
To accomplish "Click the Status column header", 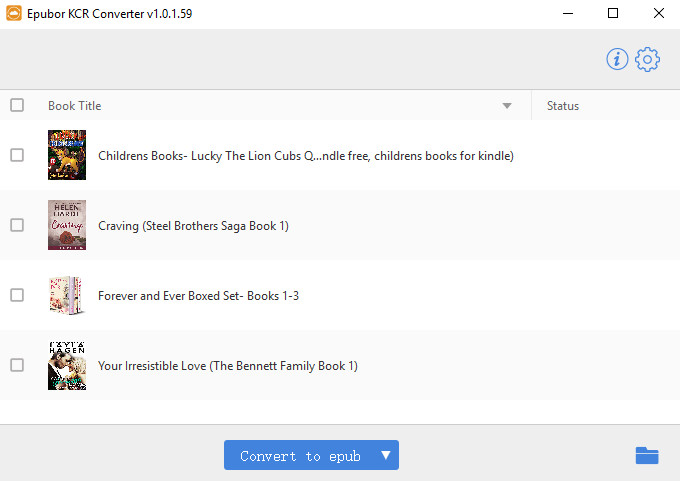I will tap(563, 106).
